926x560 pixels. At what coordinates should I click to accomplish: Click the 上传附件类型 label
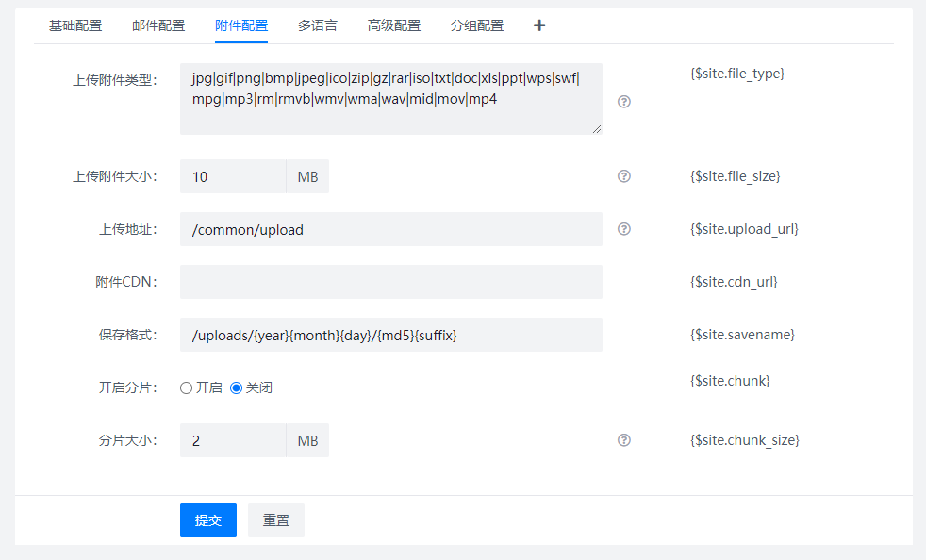(x=114, y=80)
